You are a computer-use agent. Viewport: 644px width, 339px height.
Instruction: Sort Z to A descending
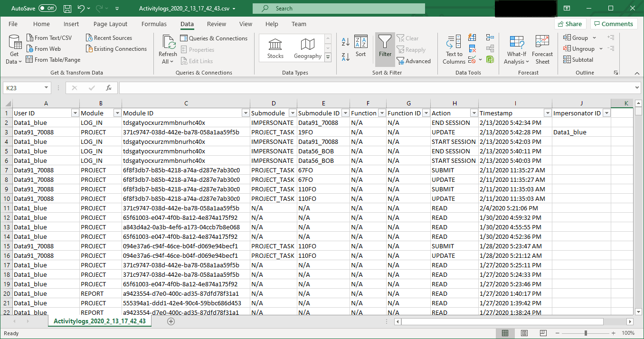click(x=346, y=57)
